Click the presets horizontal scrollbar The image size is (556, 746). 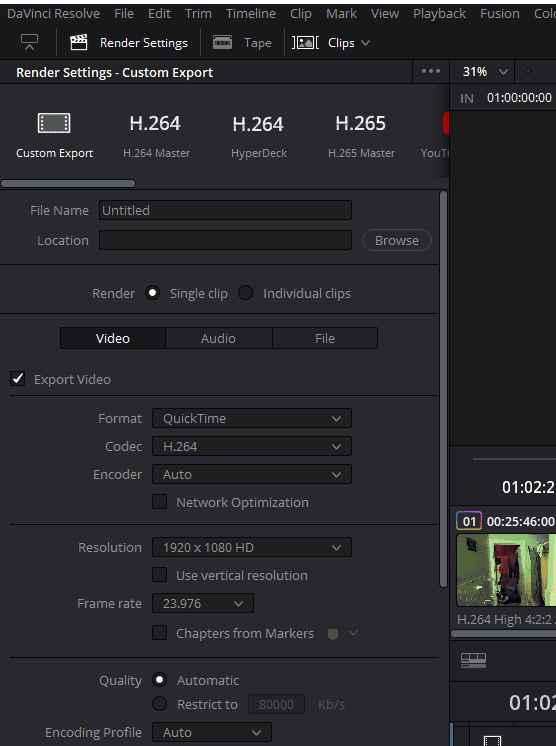point(68,183)
